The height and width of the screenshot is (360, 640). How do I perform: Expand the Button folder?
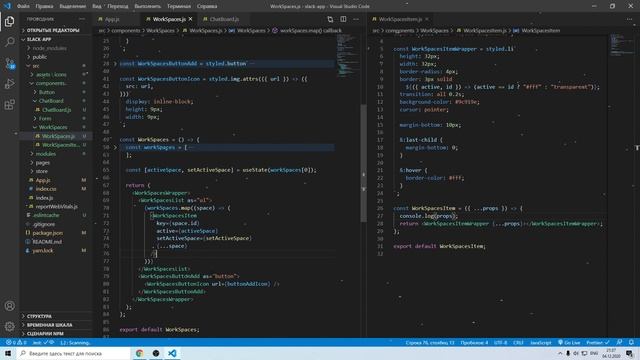coord(47,92)
